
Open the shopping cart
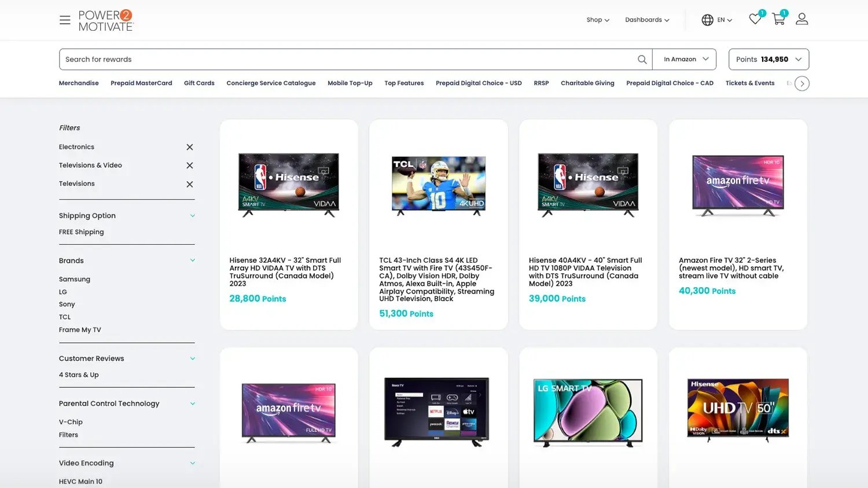[x=778, y=19]
